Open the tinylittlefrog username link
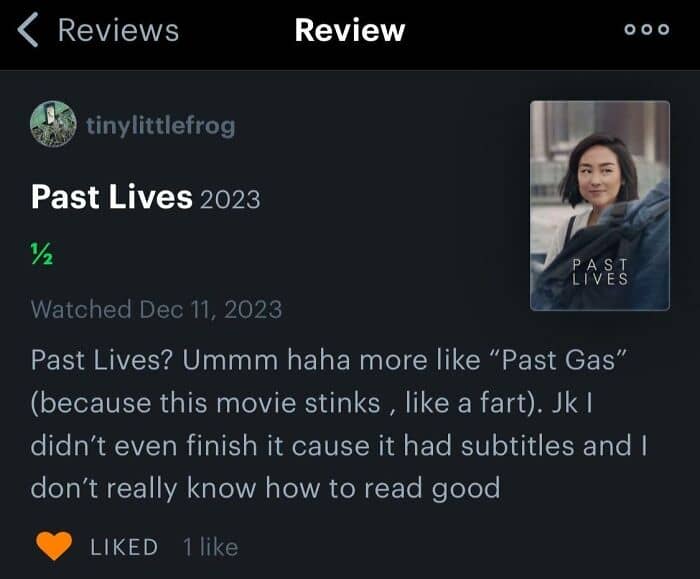Screen dimensions: 700x579 pos(161,125)
